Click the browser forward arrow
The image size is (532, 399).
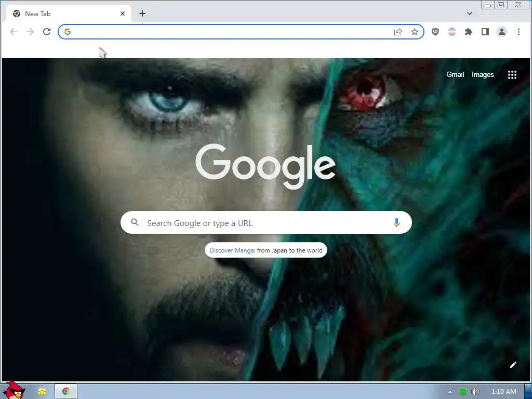(x=30, y=32)
